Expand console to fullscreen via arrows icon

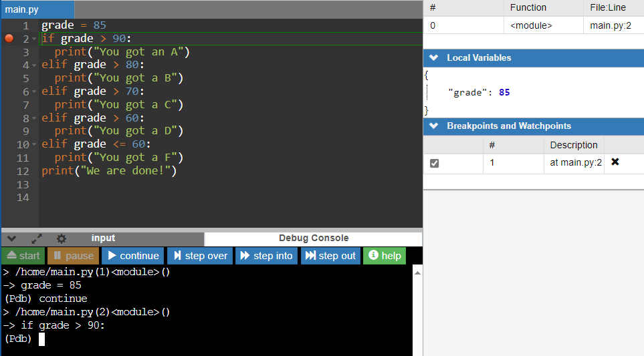(37, 238)
